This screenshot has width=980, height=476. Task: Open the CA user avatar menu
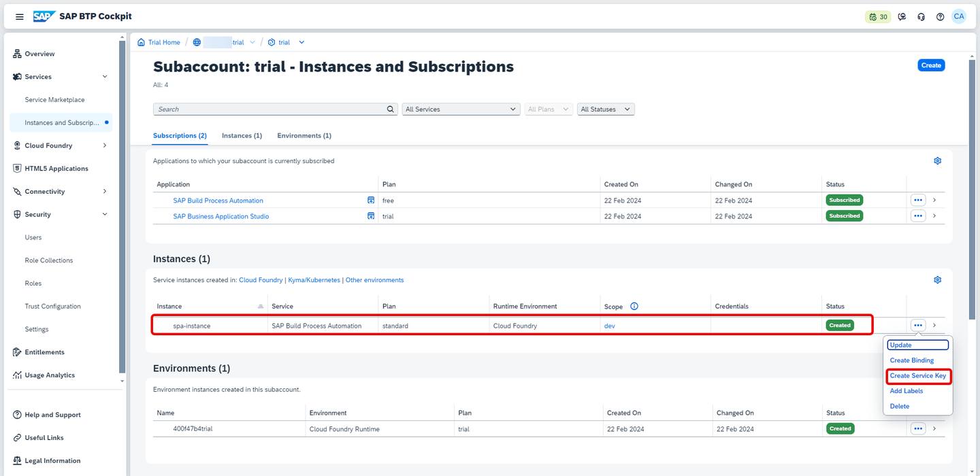tap(958, 16)
